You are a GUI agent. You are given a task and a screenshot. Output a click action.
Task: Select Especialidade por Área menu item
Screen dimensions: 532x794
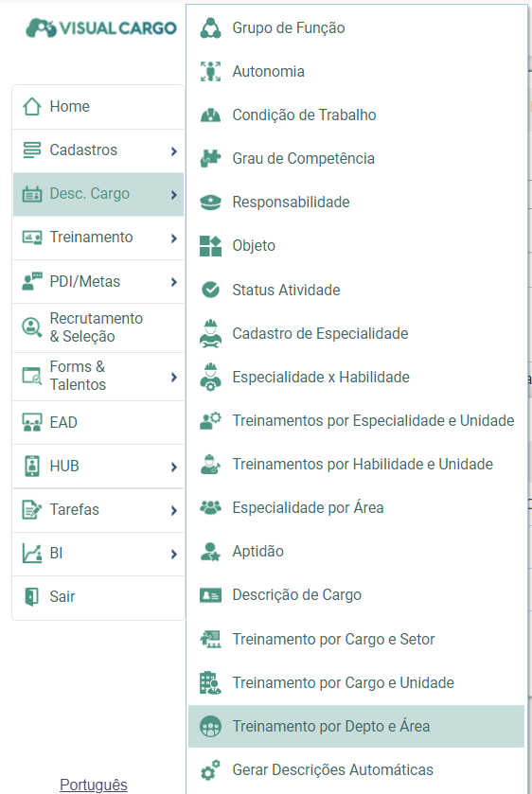356,508
